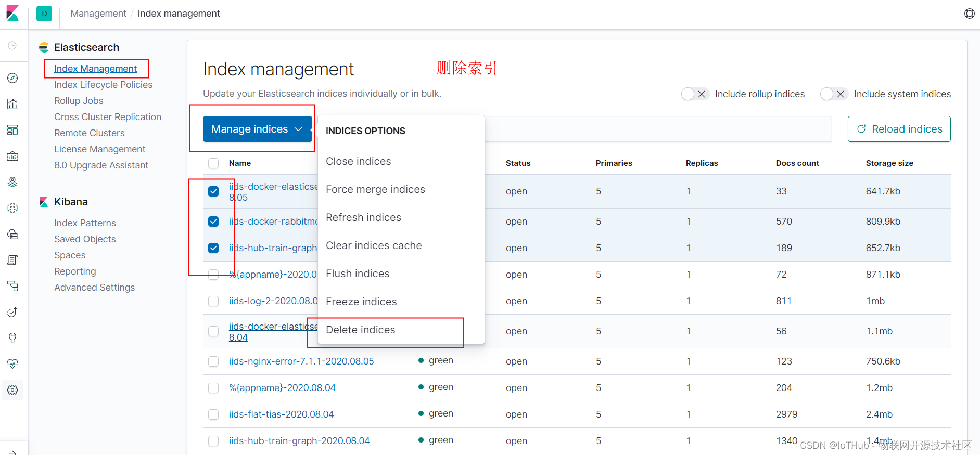Click the Management breadcrumb

[x=98, y=14]
